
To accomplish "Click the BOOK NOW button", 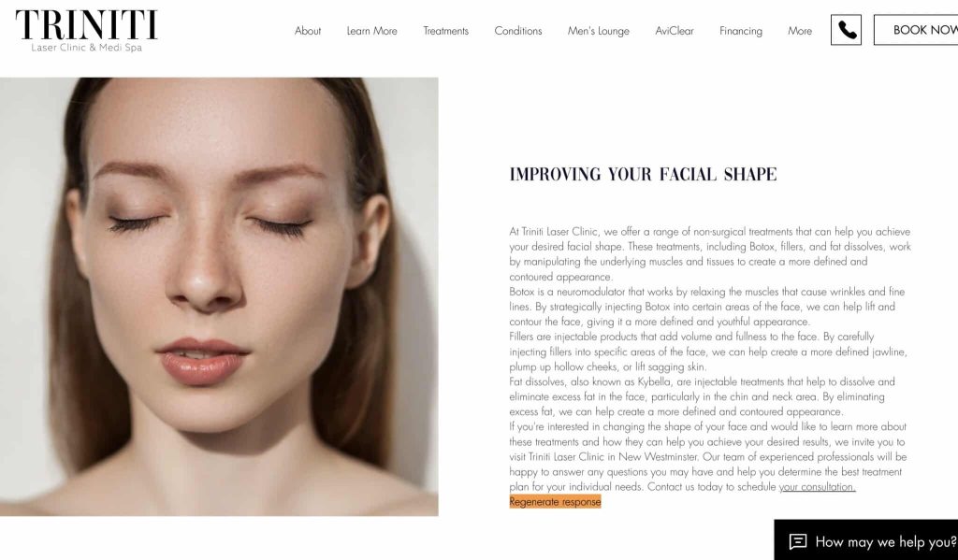I will click(x=916, y=30).
